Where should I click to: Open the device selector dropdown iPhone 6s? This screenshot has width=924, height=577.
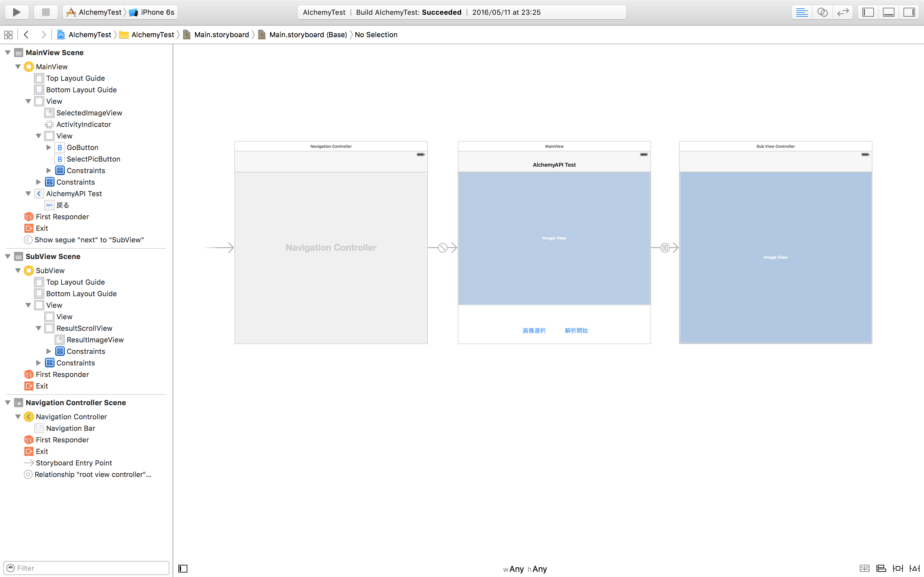click(152, 11)
